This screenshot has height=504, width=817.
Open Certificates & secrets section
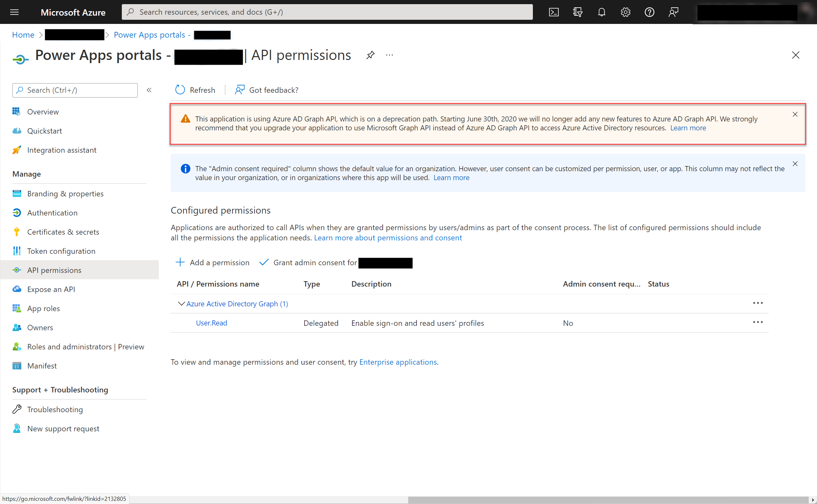click(63, 231)
